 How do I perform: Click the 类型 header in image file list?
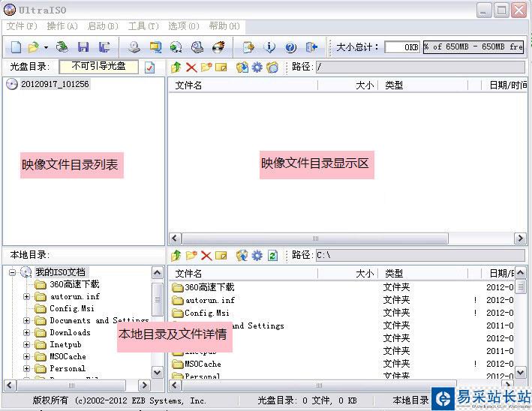[422, 85]
